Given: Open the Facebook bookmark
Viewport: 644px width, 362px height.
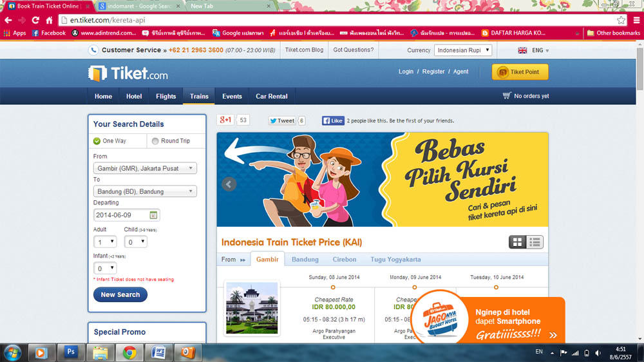Looking at the screenshot, I should [x=49, y=33].
